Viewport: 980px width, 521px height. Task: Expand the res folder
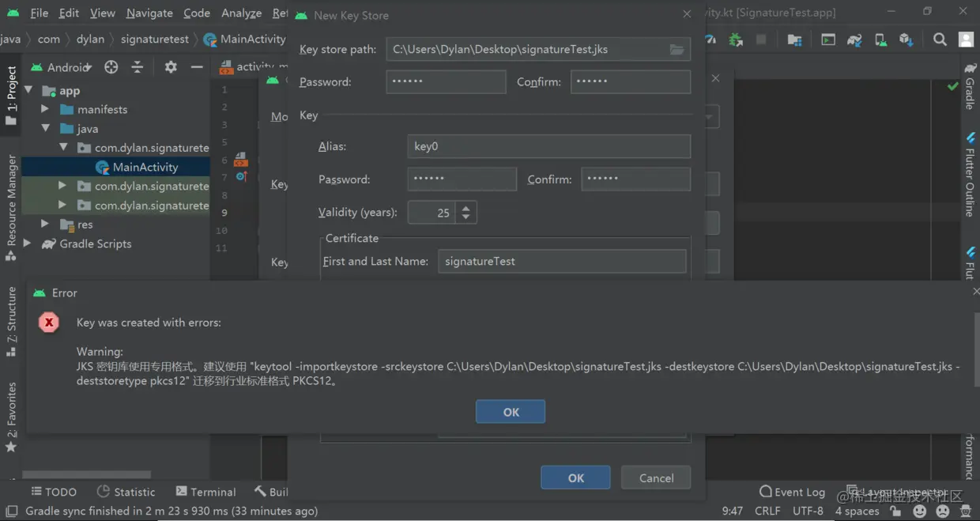45,225
